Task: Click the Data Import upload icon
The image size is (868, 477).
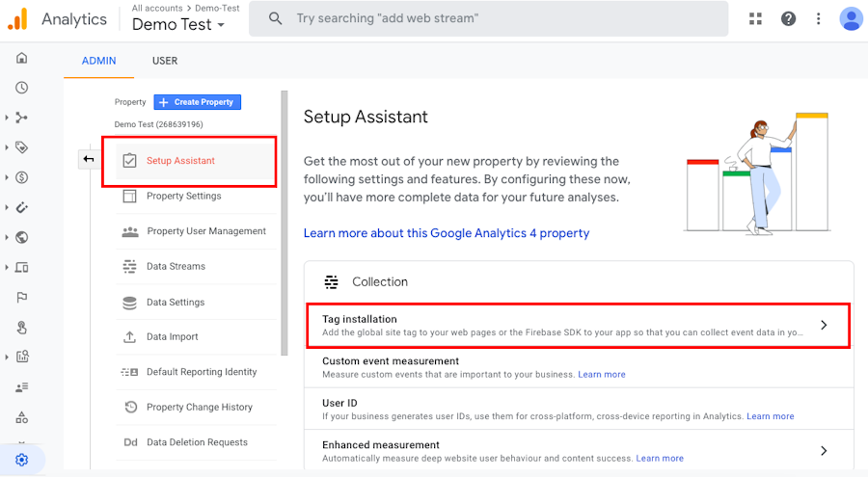Action: click(x=129, y=336)
